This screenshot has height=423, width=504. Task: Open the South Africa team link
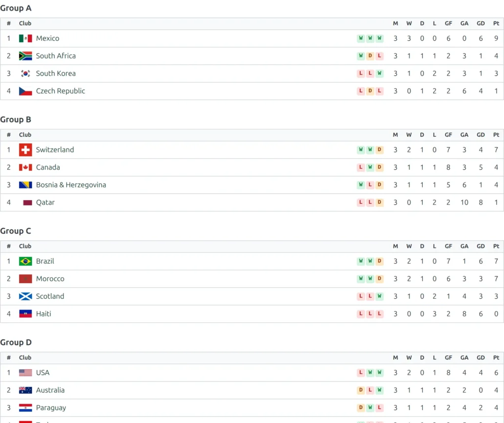point(56,56)
